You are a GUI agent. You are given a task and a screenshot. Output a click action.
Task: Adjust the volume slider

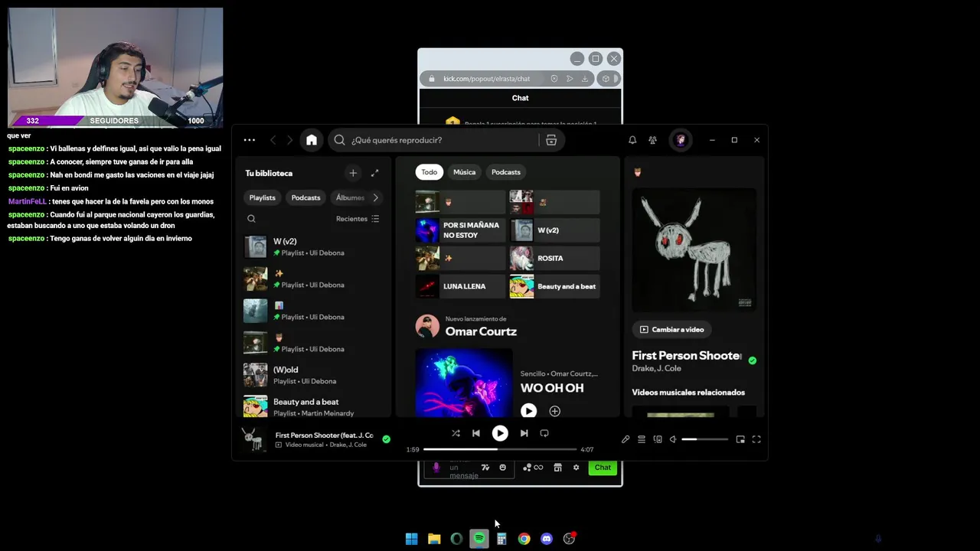click(704, 439)
